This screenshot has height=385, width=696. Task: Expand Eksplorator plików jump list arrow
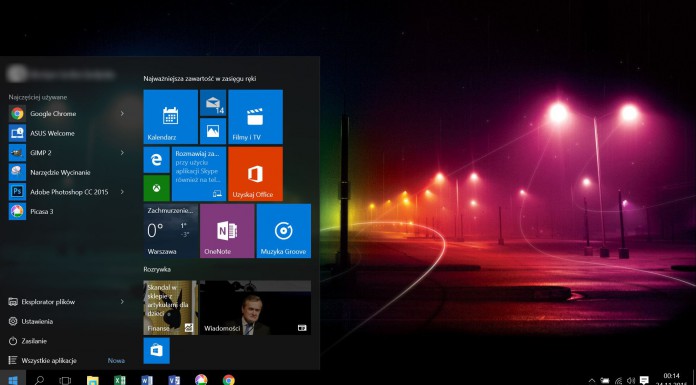click(x=122, y=302)
